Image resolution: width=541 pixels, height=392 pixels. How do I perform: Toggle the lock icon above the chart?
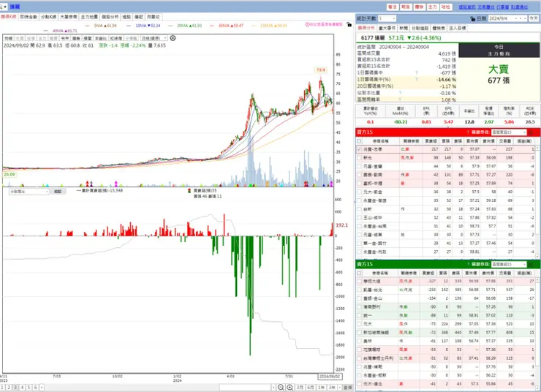coord(349,25)
